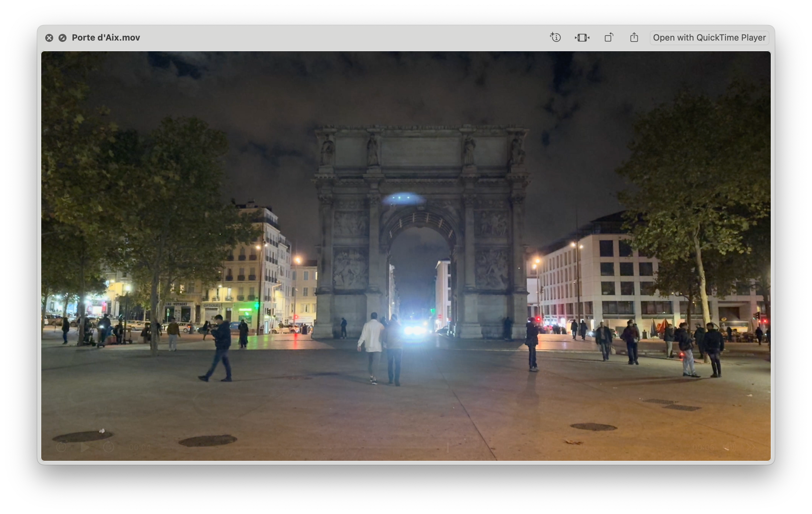Click empty title bar area beside filename
Image resolution: width=812 pixels, height=514 pixels.
337,38
